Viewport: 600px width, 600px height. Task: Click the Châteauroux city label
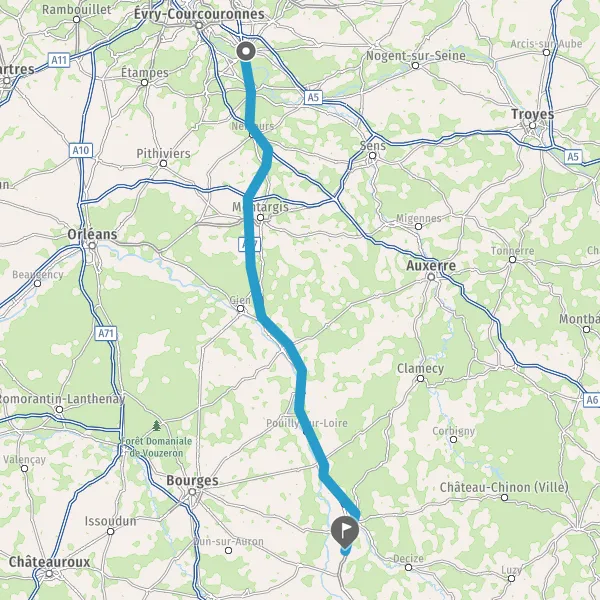pos(49,562)
